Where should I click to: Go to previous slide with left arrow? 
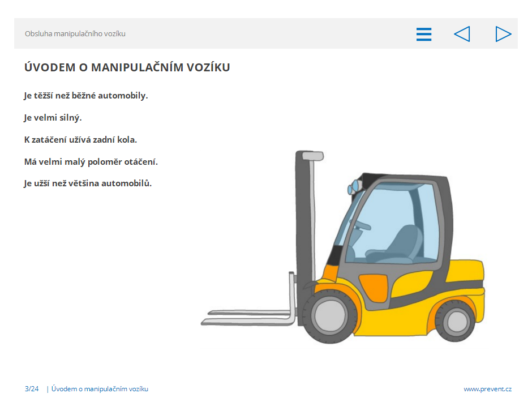(462, 34)
